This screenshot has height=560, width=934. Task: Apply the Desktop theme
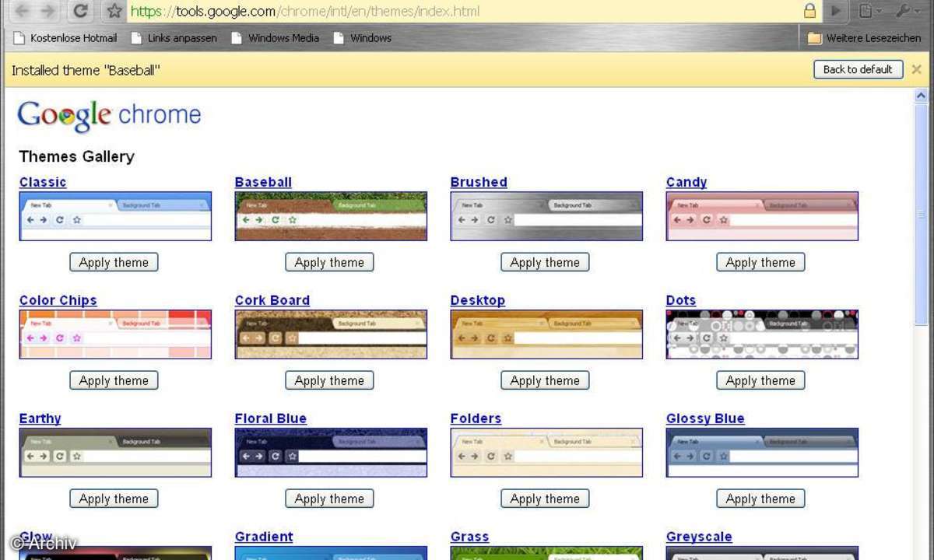545,380
